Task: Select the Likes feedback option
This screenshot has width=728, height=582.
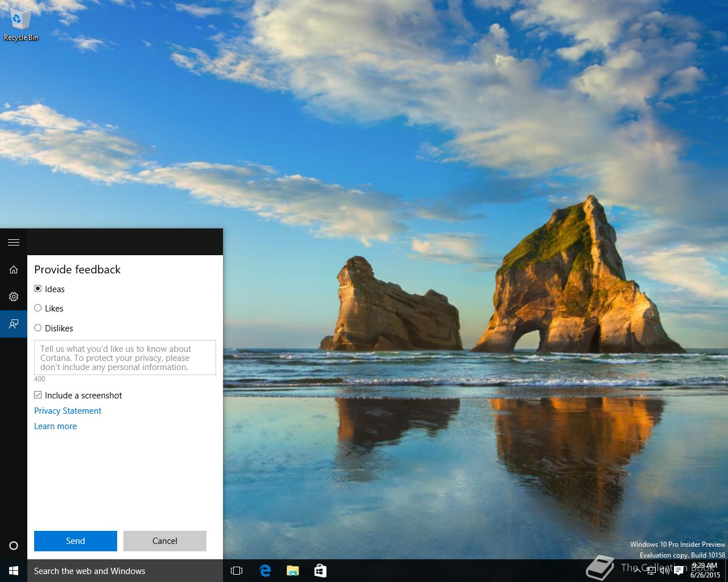Action: (x=49, y=308)
